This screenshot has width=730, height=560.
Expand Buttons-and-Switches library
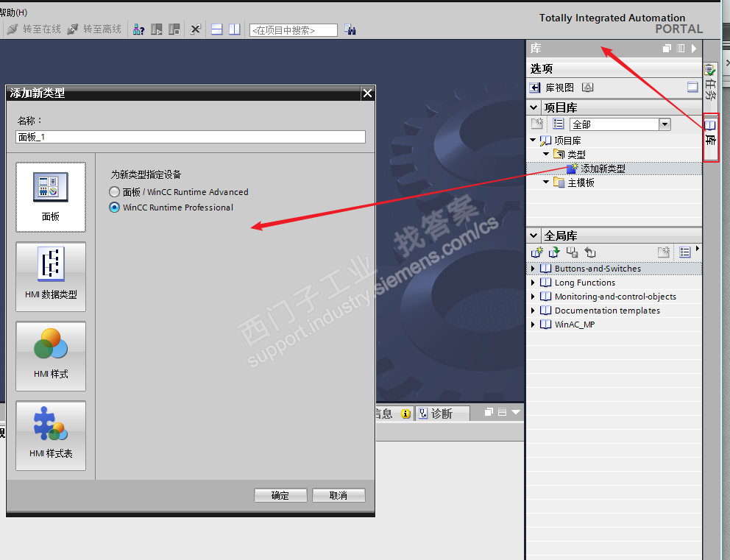(533, 269)
